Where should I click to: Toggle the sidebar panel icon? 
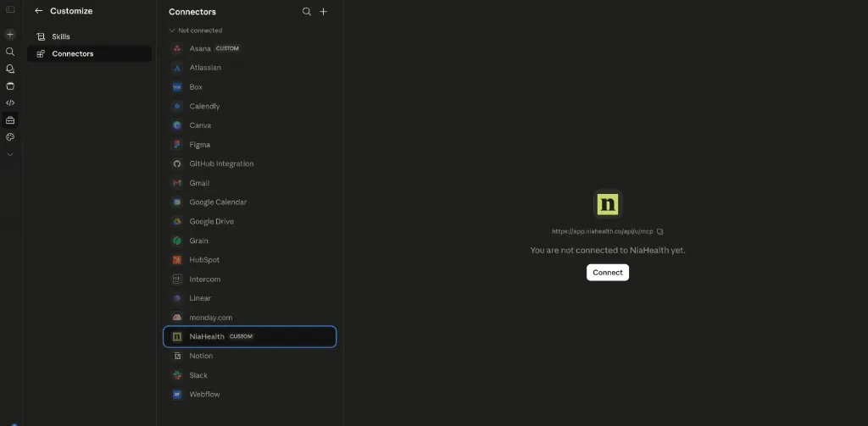point(10,9)
